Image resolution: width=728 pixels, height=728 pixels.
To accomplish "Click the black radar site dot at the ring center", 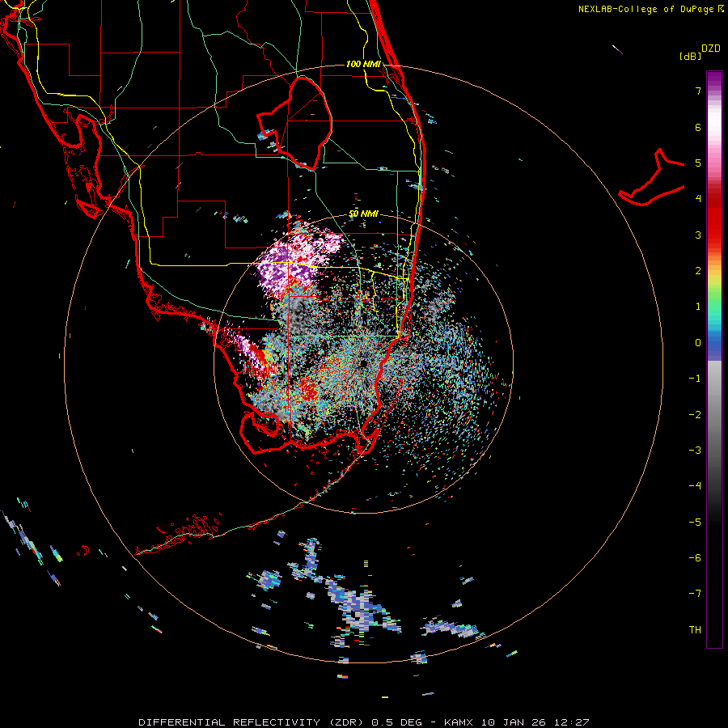I will coord(363,363).
